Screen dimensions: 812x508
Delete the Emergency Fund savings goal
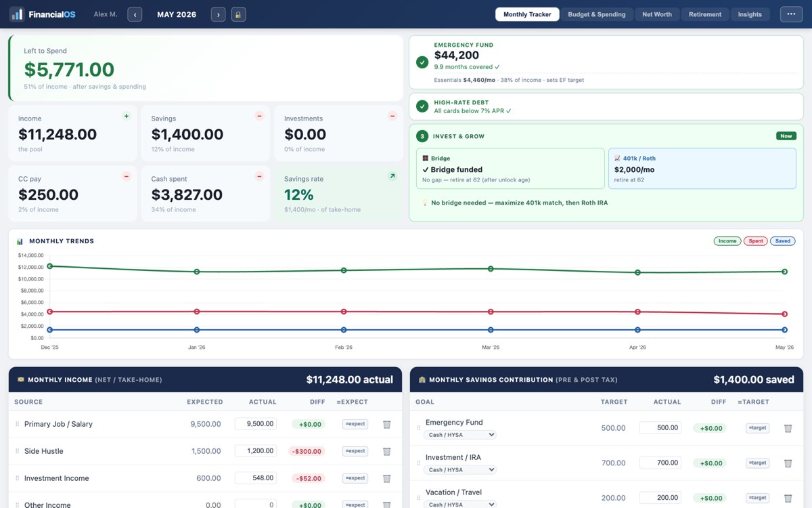pyautogui.click(x=788, y=429)
